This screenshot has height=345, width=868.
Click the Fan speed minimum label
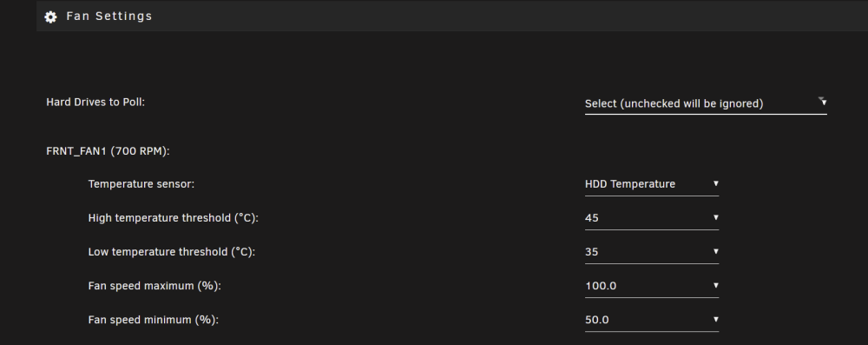154,320
